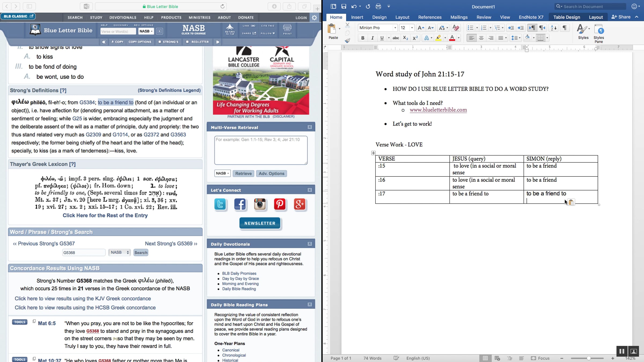The image size is (644, 362).
Task: Toggle the Red-Letter checkbox
Action: click(187, 42)
